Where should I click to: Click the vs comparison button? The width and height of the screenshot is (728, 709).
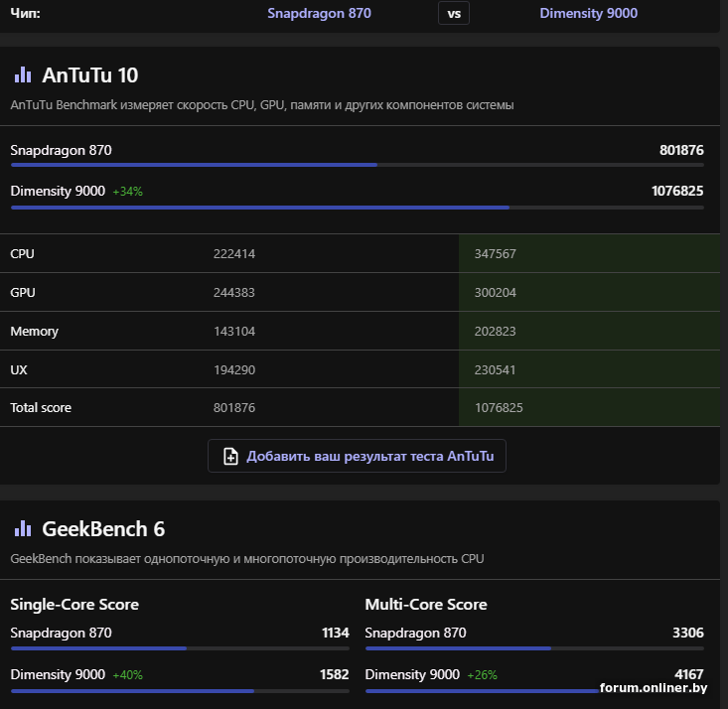[x=454, y=14]
